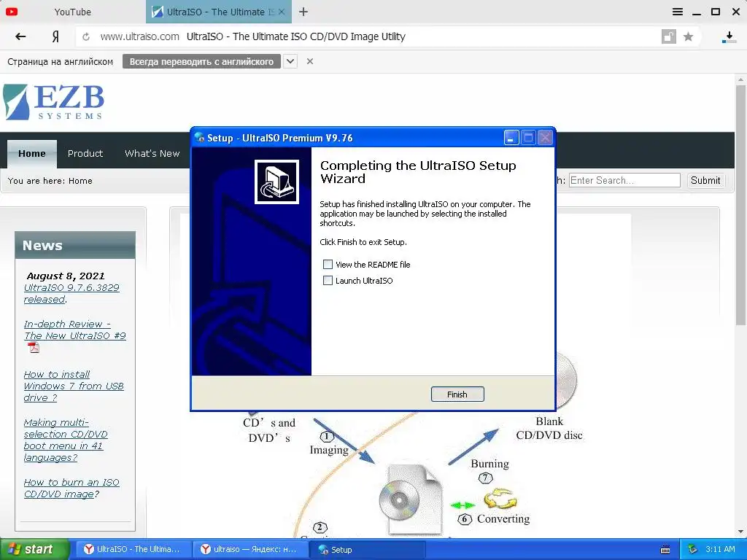
Task: Dismiss the translation bar with the X
Action: pyautogui.click(x=309, y=61)
